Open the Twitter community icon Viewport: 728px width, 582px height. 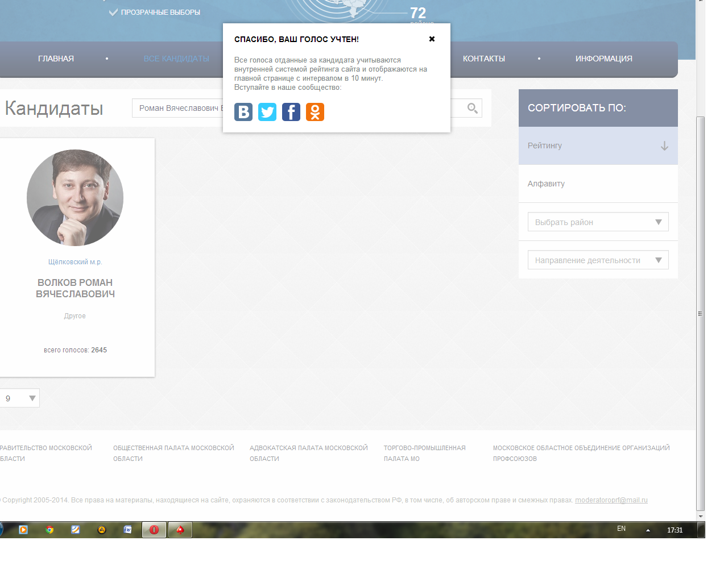click(x=267, y=112)
